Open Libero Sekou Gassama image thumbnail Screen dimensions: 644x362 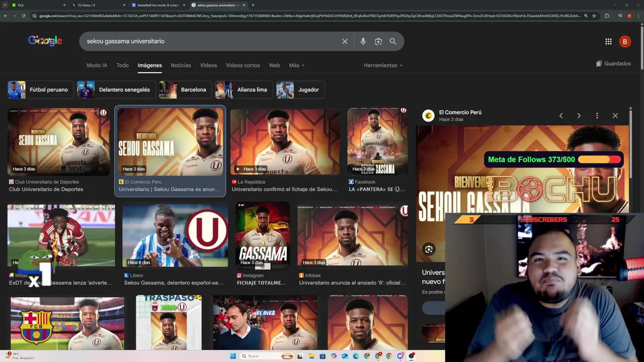point(175,235)
